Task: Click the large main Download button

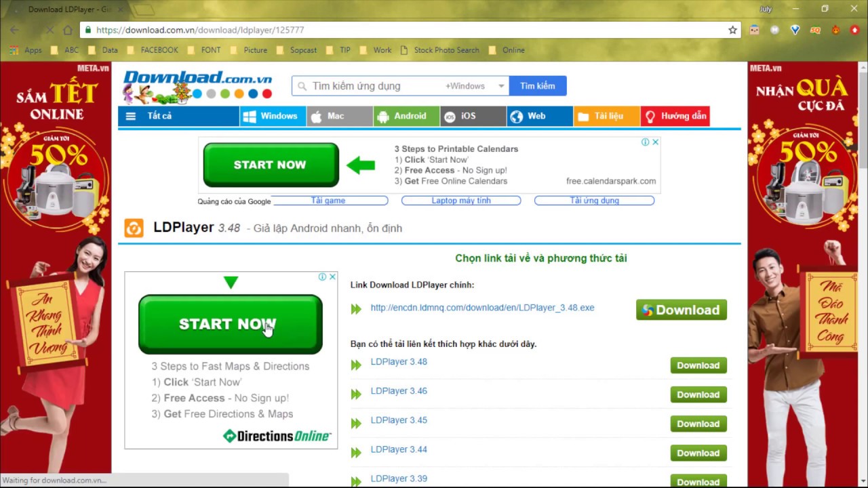Action: [x=682, y=310]
